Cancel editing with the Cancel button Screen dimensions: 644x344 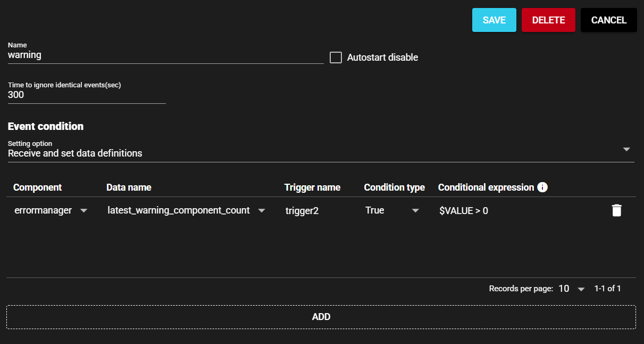click(x=608, y=20)
